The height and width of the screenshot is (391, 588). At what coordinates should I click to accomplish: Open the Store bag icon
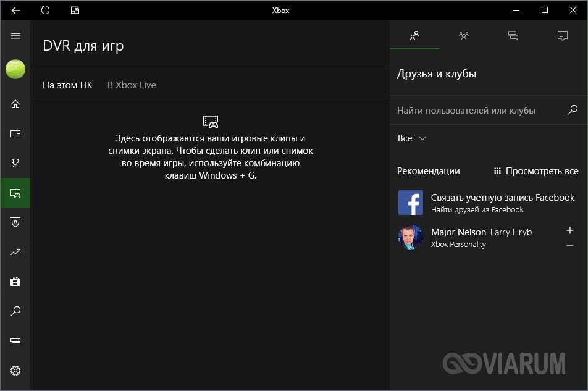15,282
